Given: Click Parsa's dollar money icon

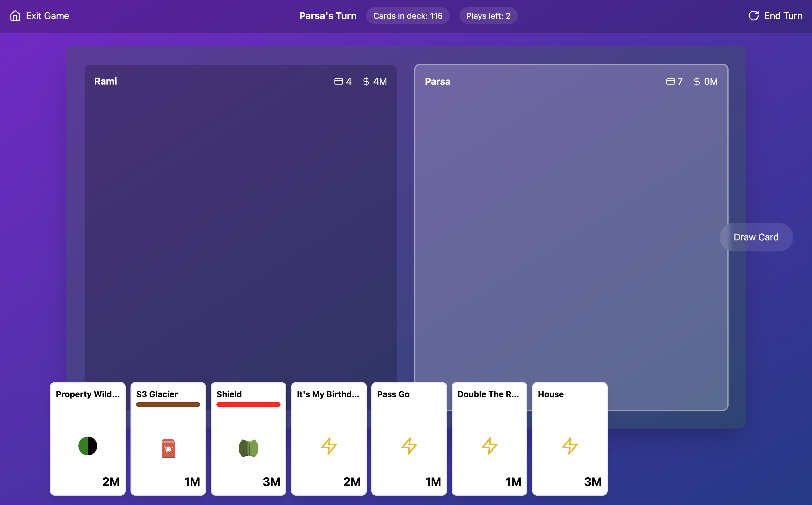Looking at the screenshot, I should tap(697, 82).
